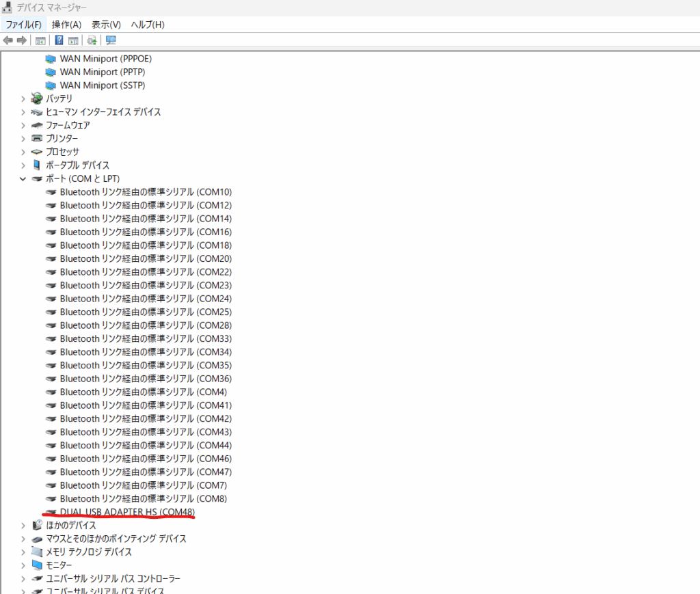
Task: Click the モニター monitor category icon
Action: point(37,565)
